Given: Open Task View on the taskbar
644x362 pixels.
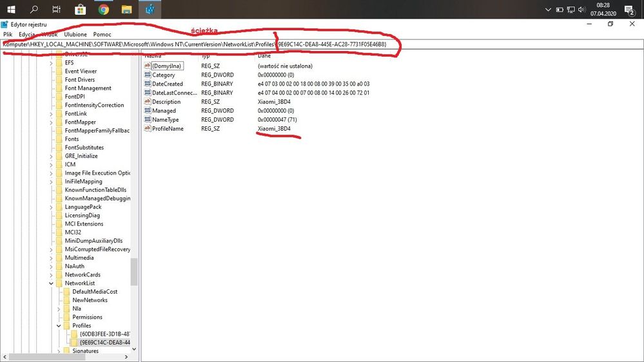Looking at the screenshot, I should (x=57, y=9).
